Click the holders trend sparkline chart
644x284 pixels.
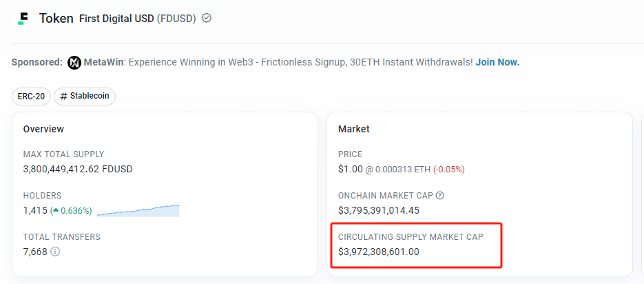point(138,210)
